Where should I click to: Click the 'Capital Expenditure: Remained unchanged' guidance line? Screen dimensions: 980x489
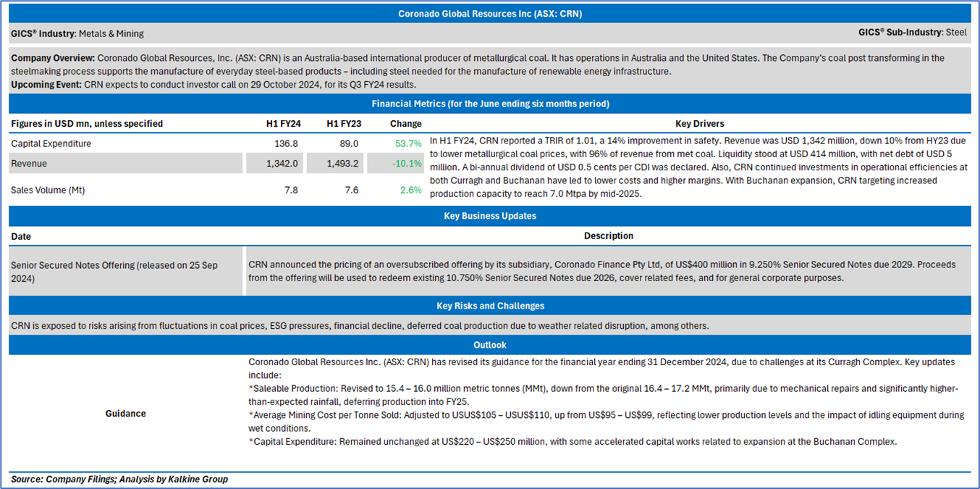click(573, 441)
